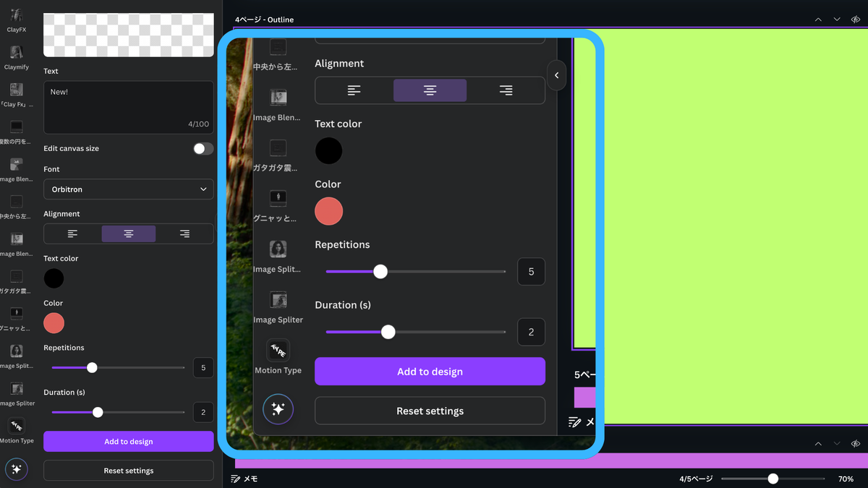
Task: Hide page 5 using the eye icon
Action: coord(856,444)
